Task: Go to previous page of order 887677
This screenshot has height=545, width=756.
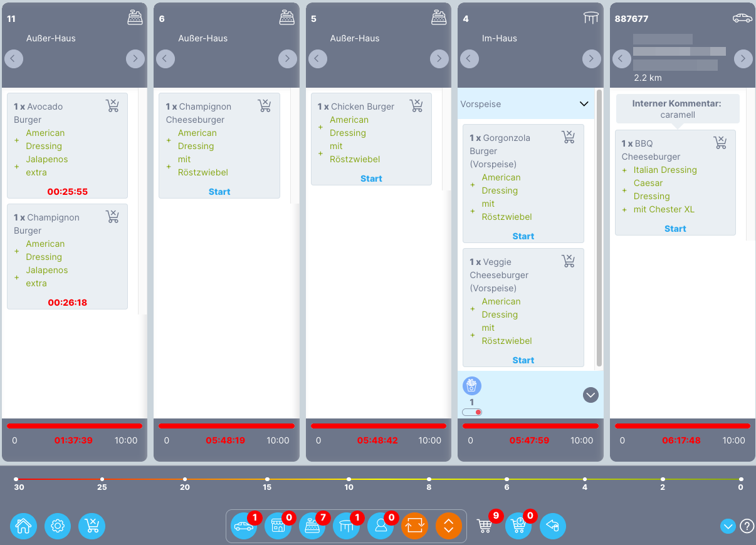Action: point(621,59)
